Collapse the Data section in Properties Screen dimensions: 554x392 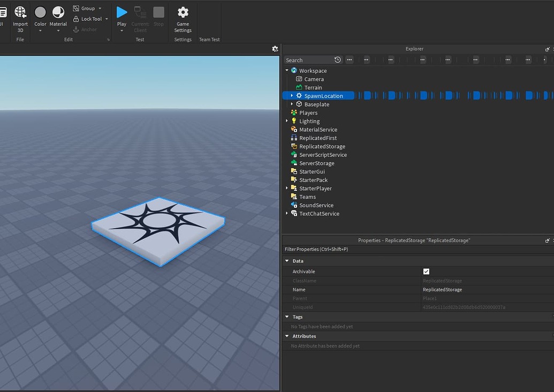coord(287,261)
